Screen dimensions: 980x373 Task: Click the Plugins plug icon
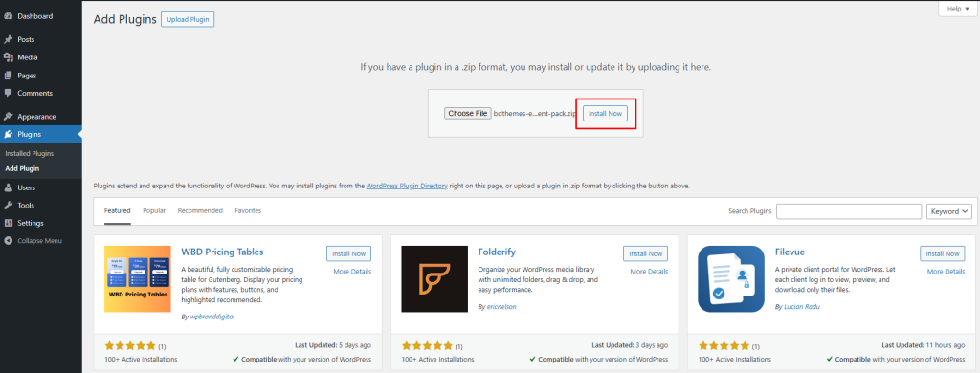[8, 134]
